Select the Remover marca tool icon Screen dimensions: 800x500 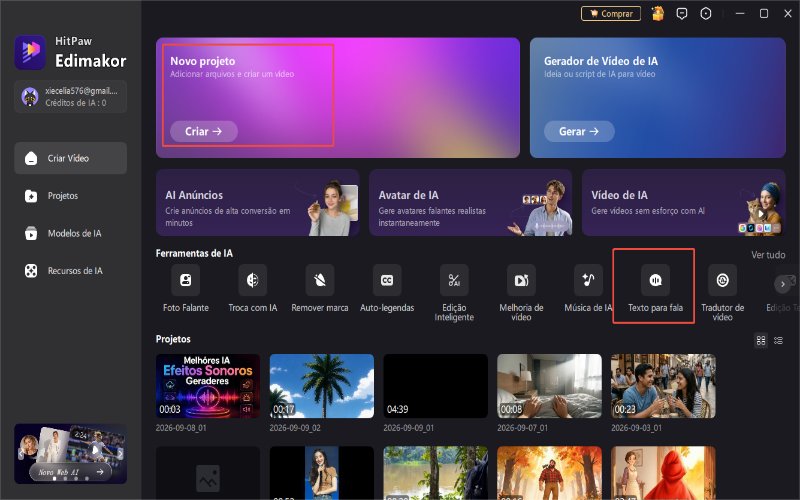[x=320, y=280]
